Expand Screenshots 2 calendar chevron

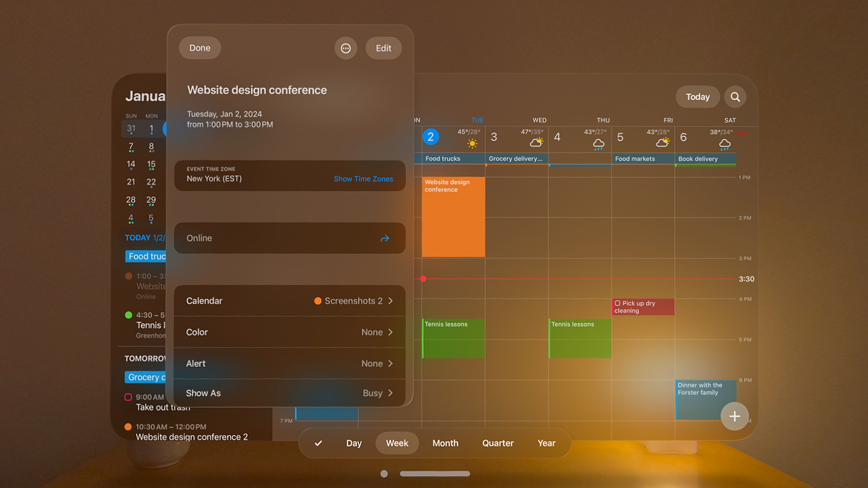393,300
